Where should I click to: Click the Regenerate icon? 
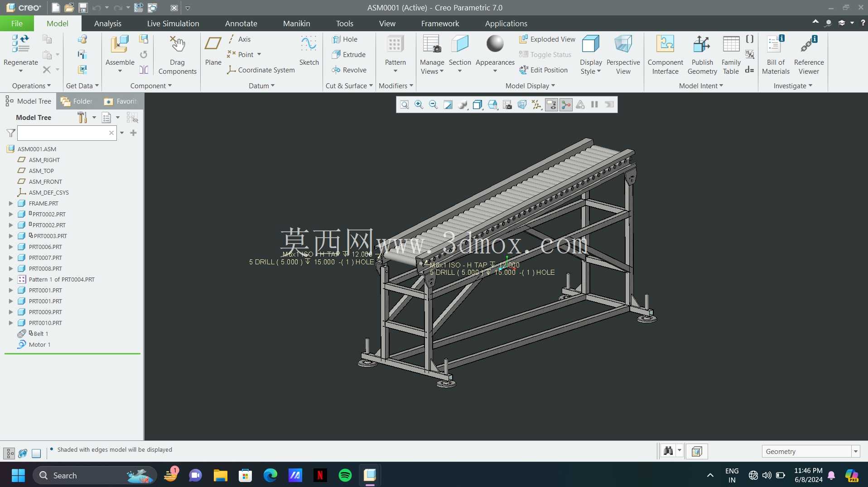(20, 44)
